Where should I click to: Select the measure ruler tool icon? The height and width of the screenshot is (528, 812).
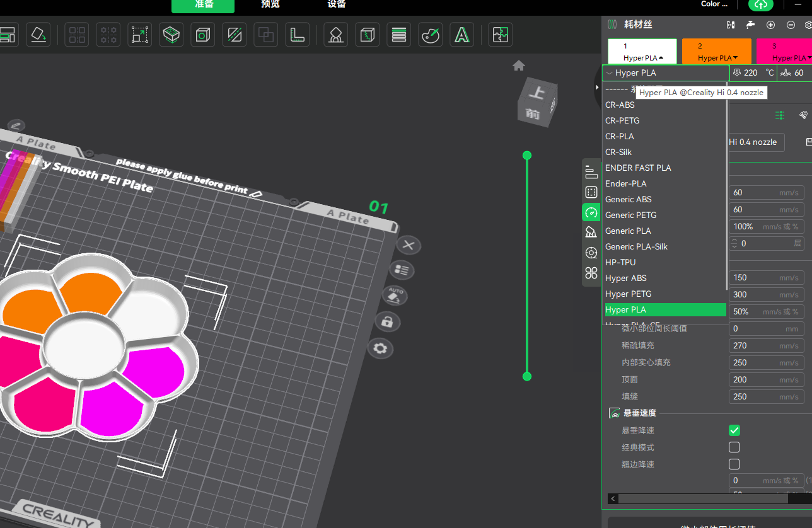click(x=298, y=34)
